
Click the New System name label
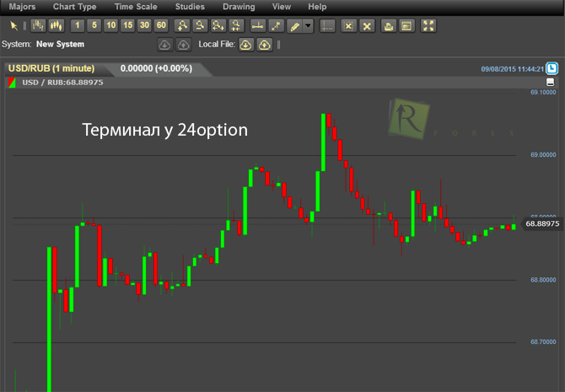click(x=60, y=45)
